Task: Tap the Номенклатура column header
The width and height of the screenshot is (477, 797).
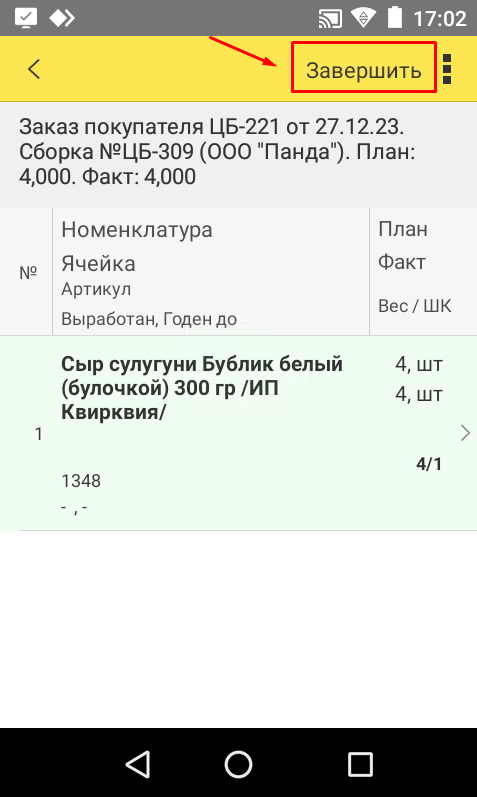Action: [137, 230]
